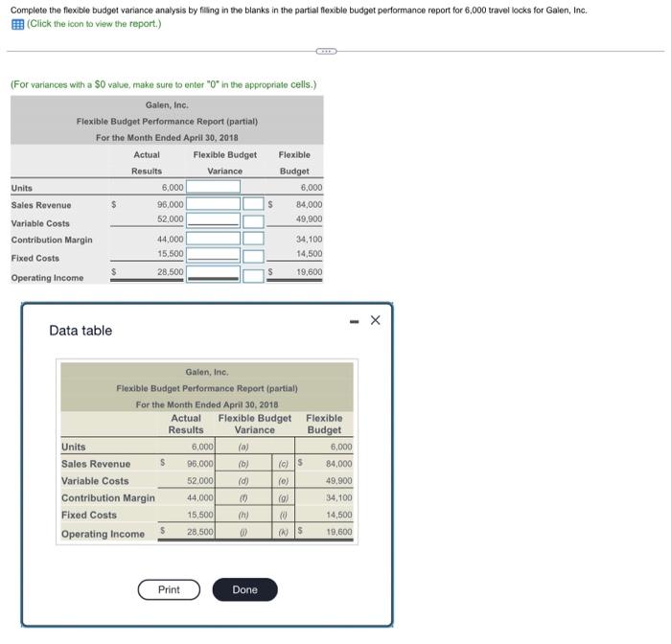The height and width of the screenshot is (644, 671).
Task: Click the Contribution Margin F/U small input box
Action: click(253, 239)
